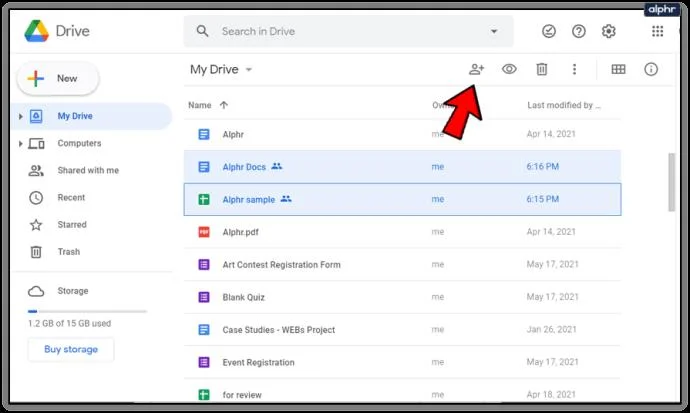Click the file list vertical scrollbar
Image resolution: width=690 pixels, height=413 pixels.
pyautogui.click(x=671, y=182)
